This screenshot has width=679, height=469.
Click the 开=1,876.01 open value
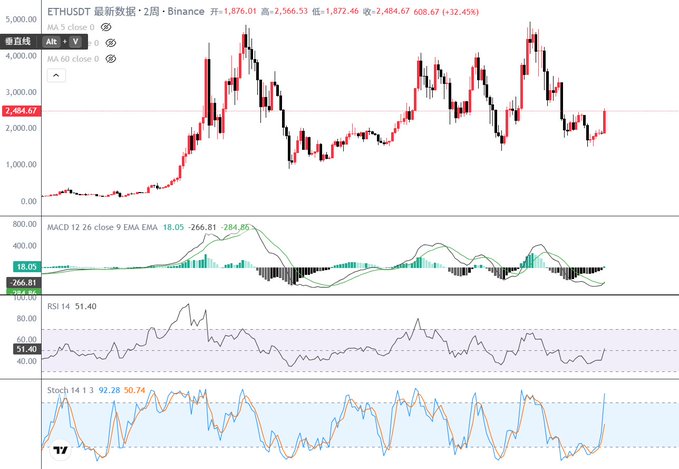coord(233,11)
